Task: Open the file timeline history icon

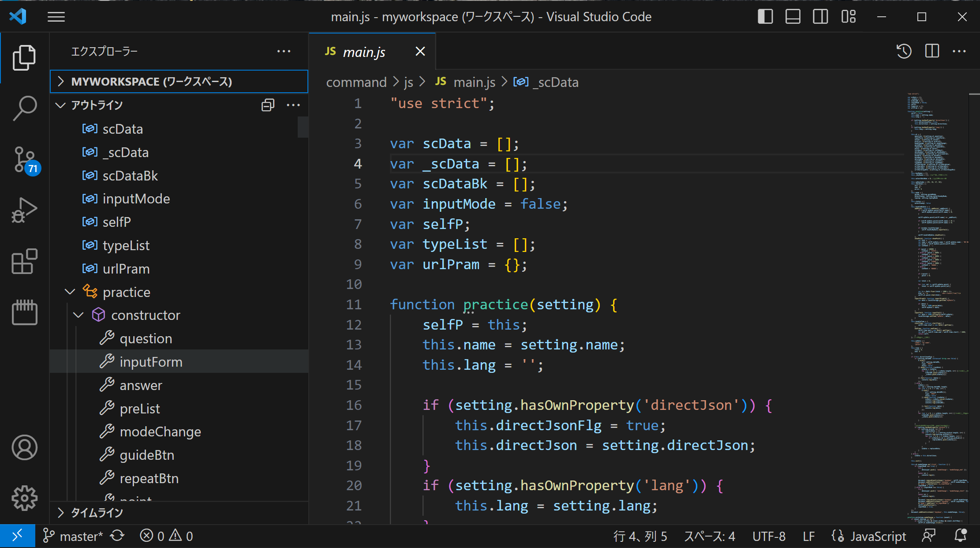Action: click(904, 51)
